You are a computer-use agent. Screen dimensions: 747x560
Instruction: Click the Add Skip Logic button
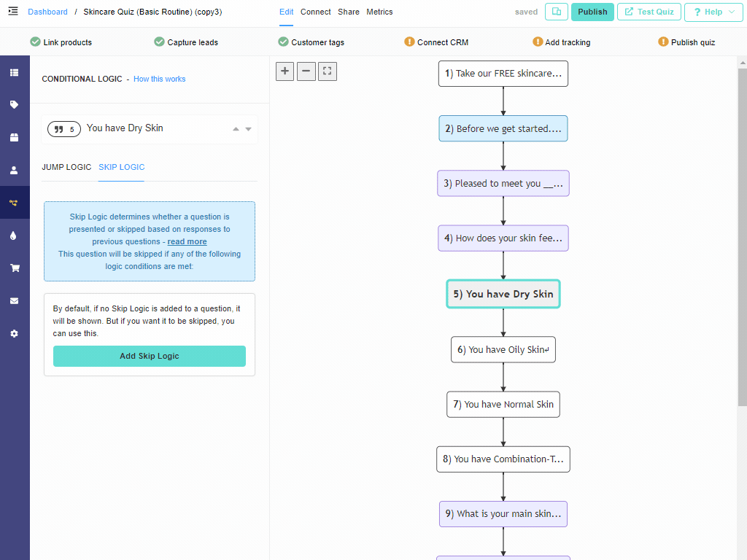click(x=149, y=356)
